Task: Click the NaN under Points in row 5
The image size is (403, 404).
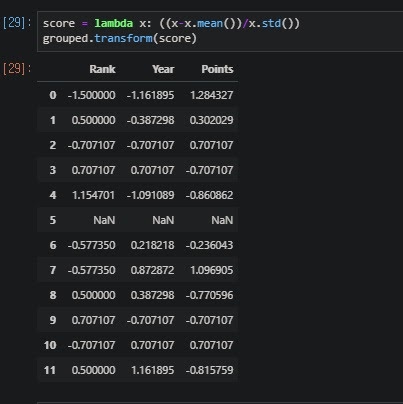Action: [x=222, y=220]
